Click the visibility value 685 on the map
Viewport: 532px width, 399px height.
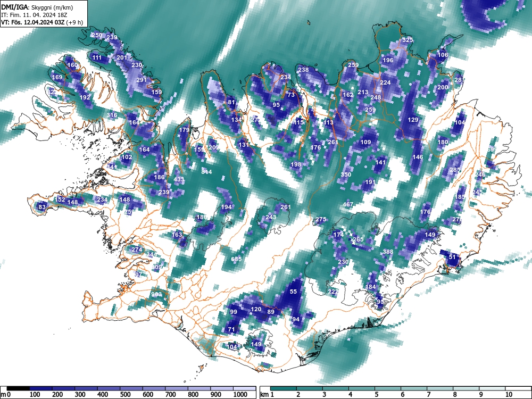point(237,259)
